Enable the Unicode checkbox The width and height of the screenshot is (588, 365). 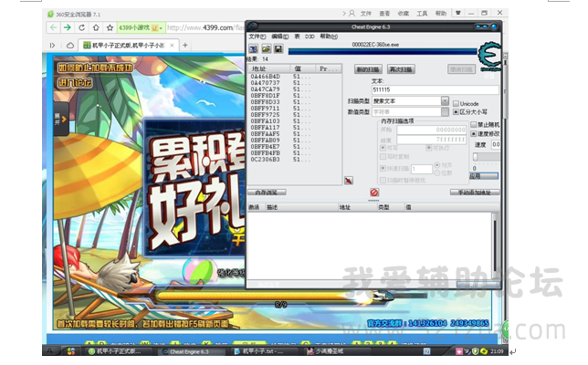[456, 103]
